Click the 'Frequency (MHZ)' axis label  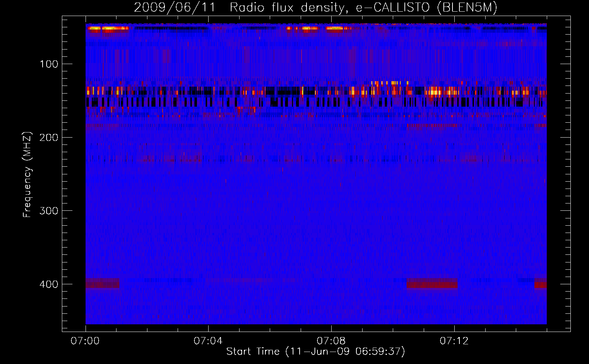pos(27,174)
